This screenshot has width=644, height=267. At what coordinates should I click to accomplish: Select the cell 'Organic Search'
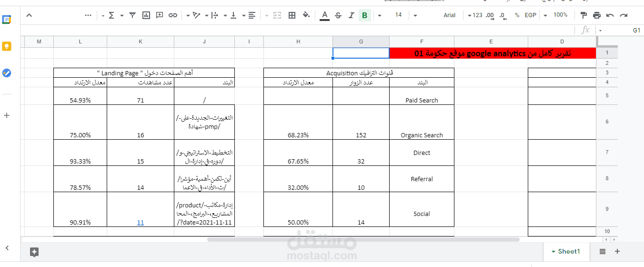point(422,122)
